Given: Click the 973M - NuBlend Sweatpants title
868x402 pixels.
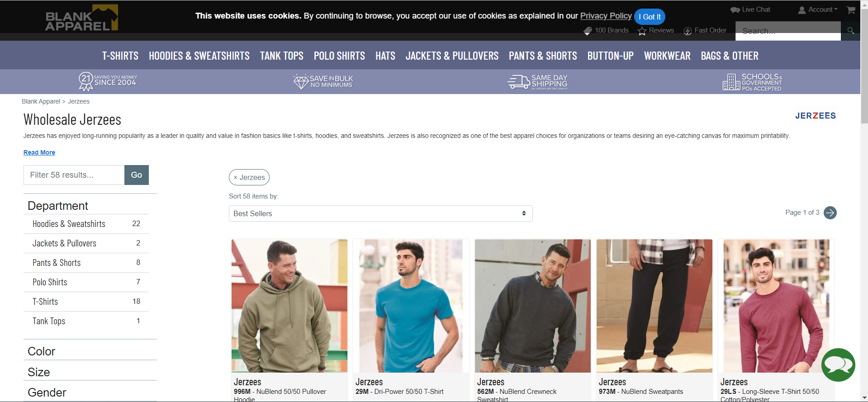Looking at the screenshot, I should 641,392.
